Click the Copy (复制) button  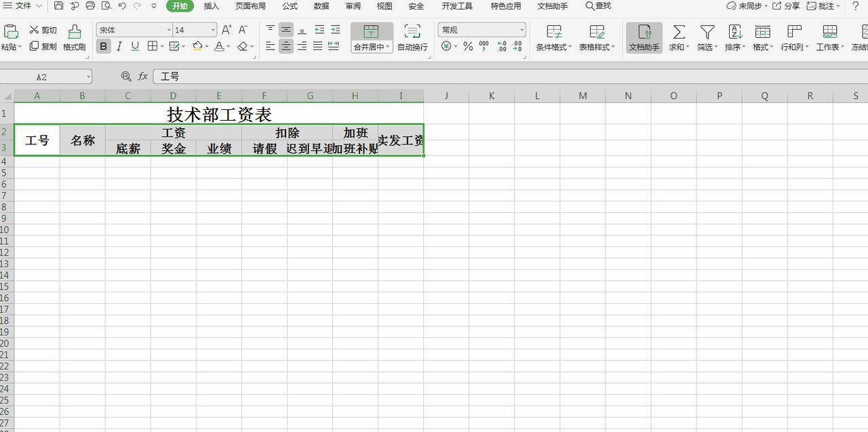click(x=43, y=46)
